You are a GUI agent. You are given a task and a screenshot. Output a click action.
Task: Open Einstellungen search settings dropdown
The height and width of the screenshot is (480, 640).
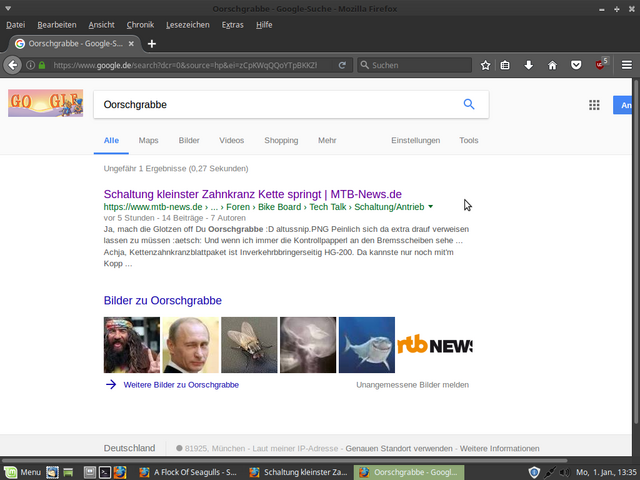pos(416,140)
